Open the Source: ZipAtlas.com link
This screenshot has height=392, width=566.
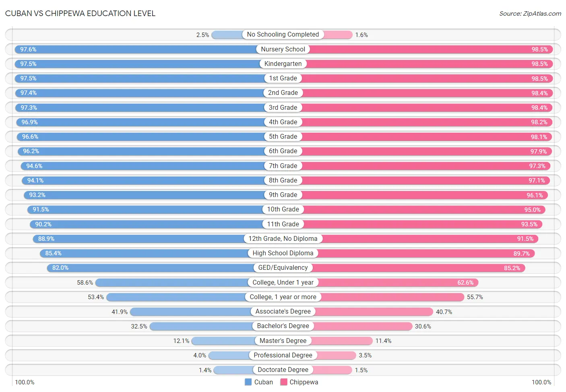(x=530, y=14)
